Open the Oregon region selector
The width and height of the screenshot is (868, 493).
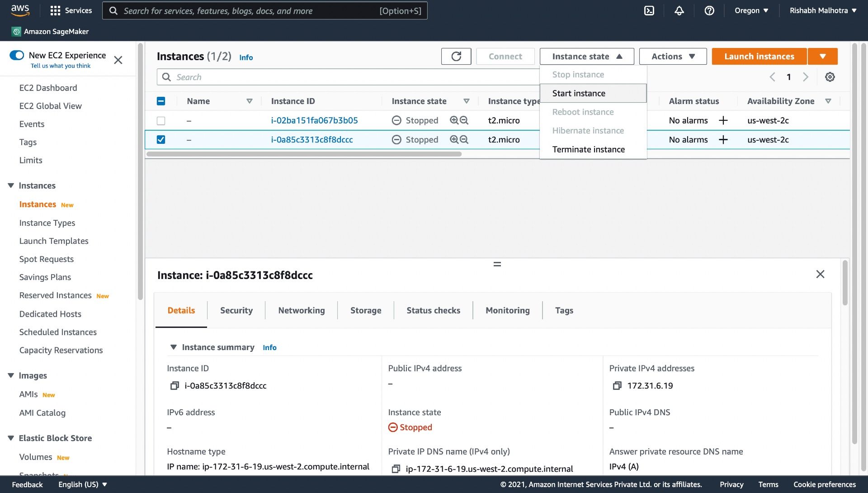751,10
